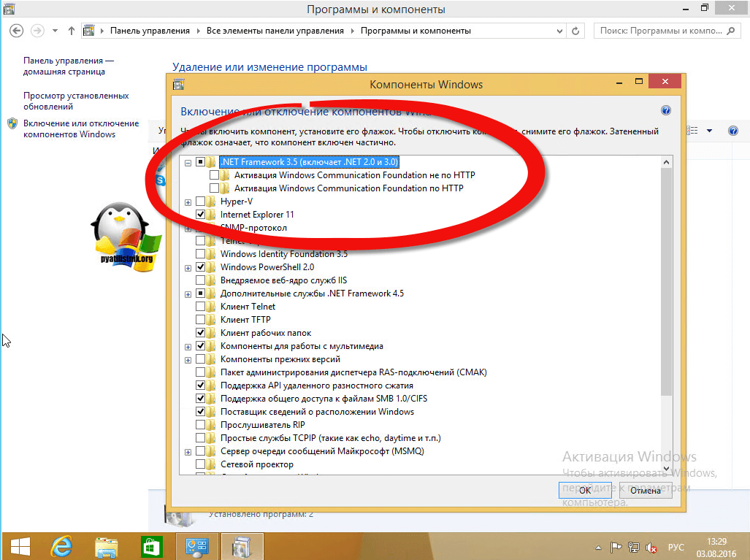The width and height of the screenshot is (750, 560).
Task: Enable WCF non-HTTP activation checkbox
Action: click(x=214, y=175)
